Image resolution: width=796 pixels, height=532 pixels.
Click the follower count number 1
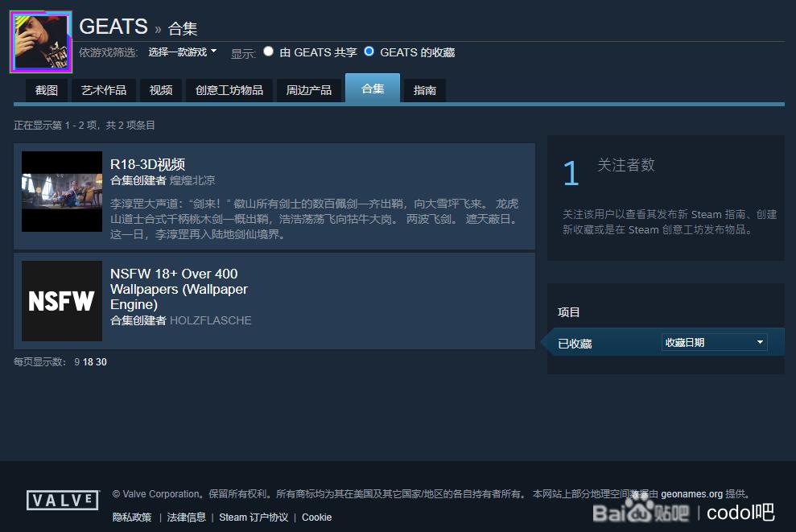[571, 173]
